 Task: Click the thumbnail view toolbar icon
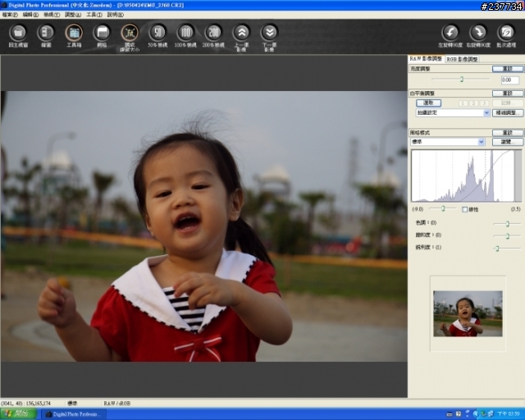[46, 33]
